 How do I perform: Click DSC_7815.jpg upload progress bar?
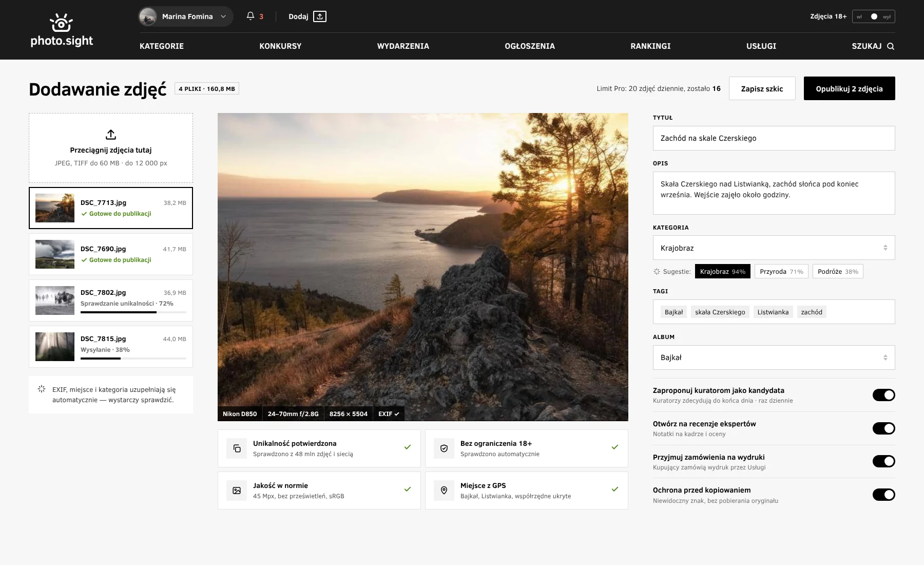pos(133,359)
